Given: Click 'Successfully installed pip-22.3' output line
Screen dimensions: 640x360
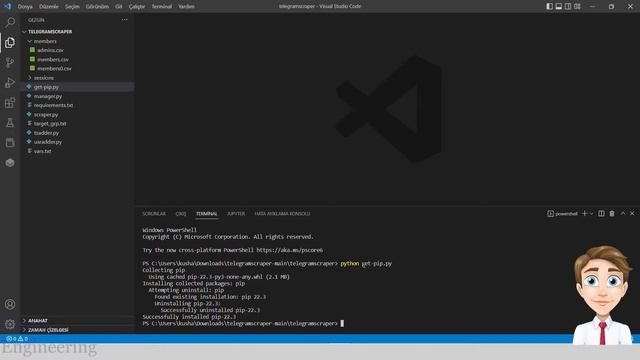Looking at the screenshot, I should pos(189,317).
